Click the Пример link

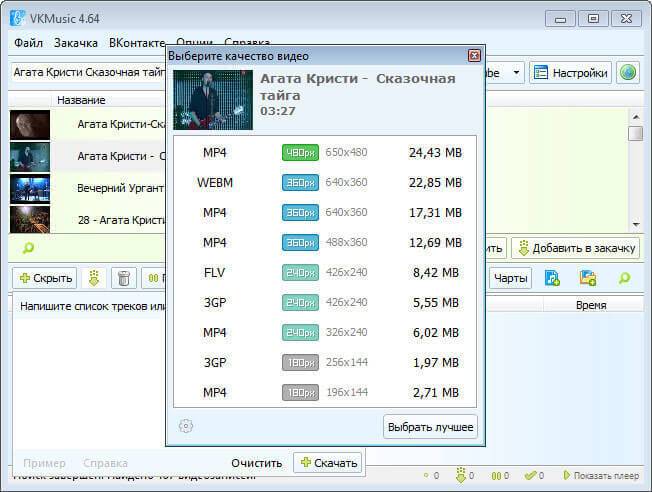(44, 463)
